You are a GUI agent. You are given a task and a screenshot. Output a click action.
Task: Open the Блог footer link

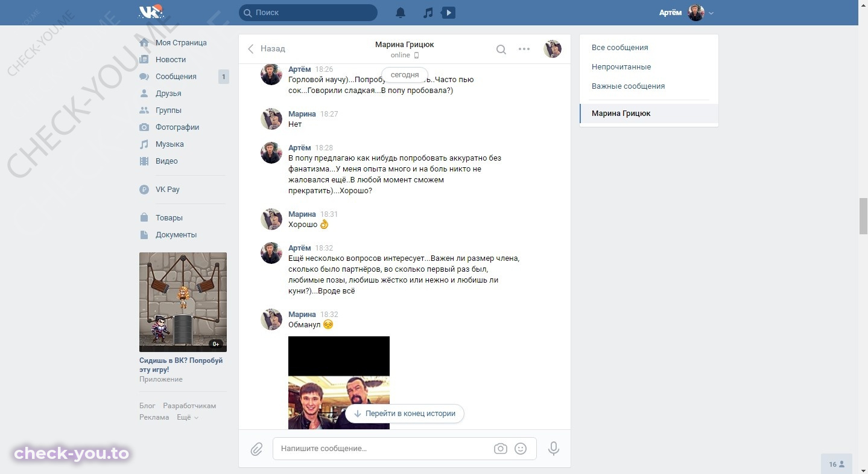(x=147, y=406)
